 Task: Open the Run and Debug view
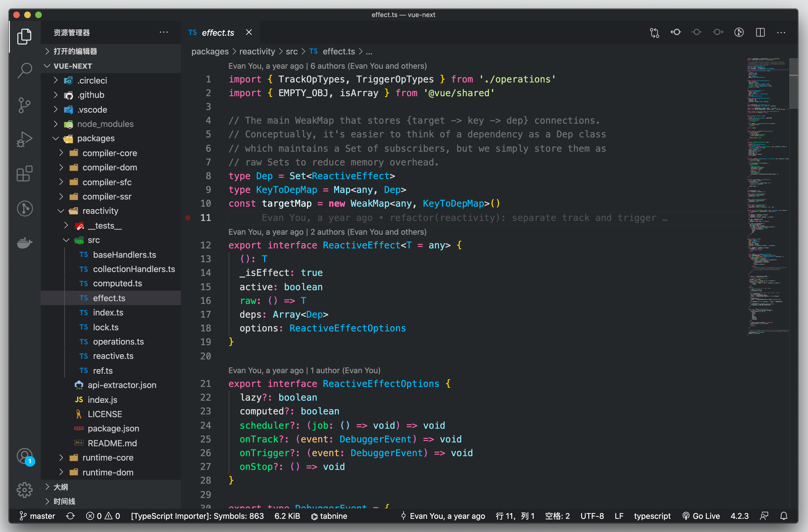pyautogui.click(x=24, y=139)
